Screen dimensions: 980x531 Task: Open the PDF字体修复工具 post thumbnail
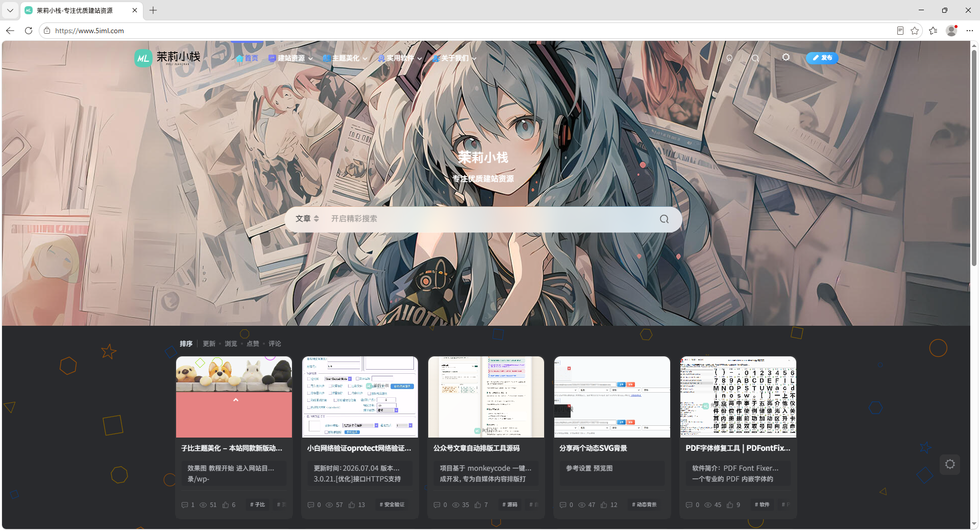click(x=738, y=397)
